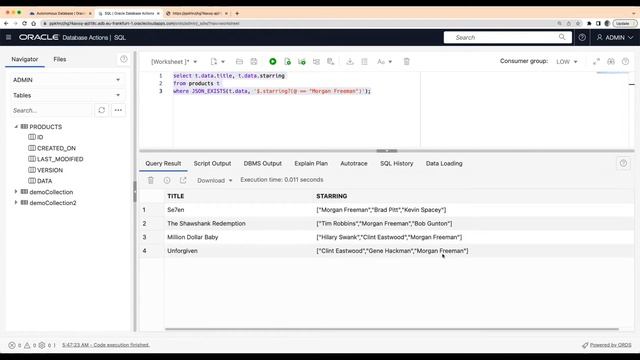Click the Run Script icon
The width and height of the screenshot is (640, 360).
pos(287,62)
